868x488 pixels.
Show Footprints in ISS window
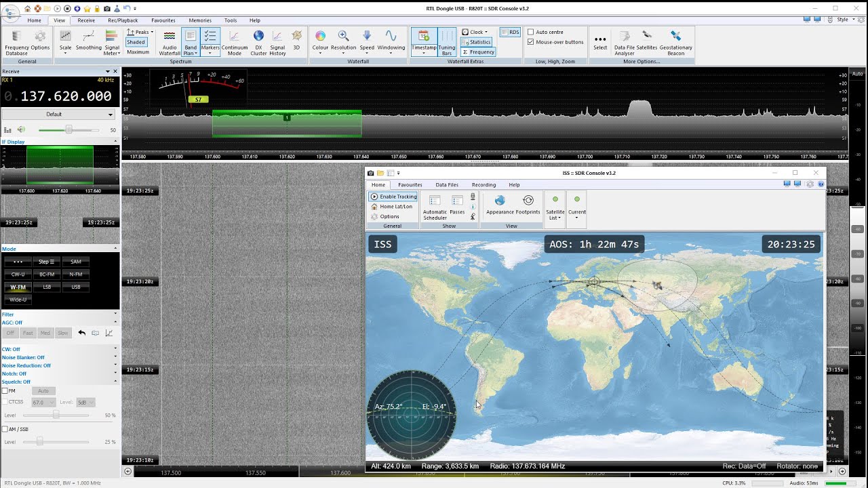click(x=528, y=205)
